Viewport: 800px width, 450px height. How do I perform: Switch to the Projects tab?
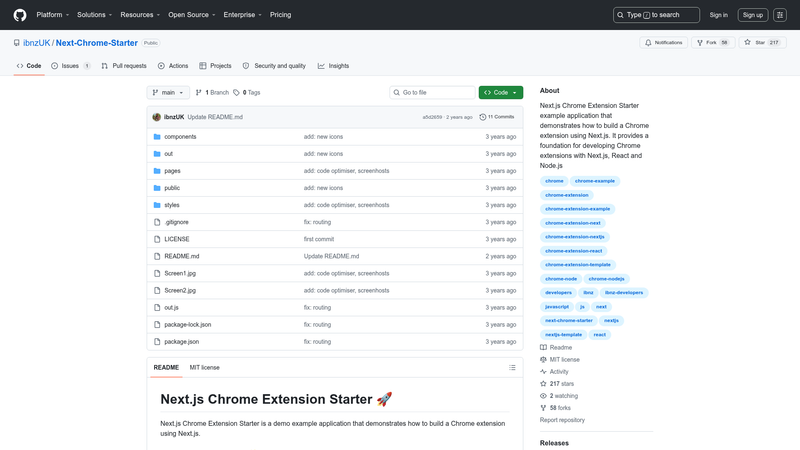click(x=215, y=66)
